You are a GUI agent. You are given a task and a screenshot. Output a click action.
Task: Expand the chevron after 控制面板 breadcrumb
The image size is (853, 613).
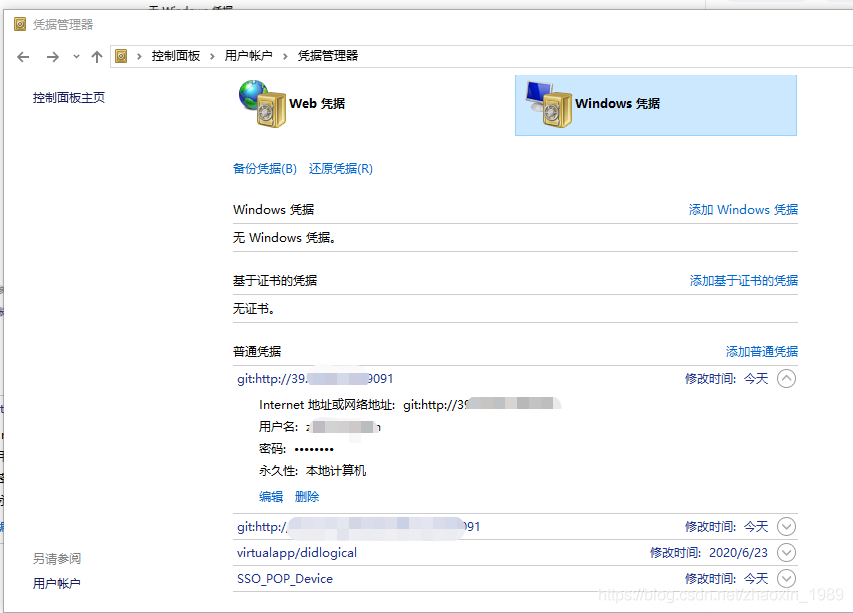click(x=212, y=56)
